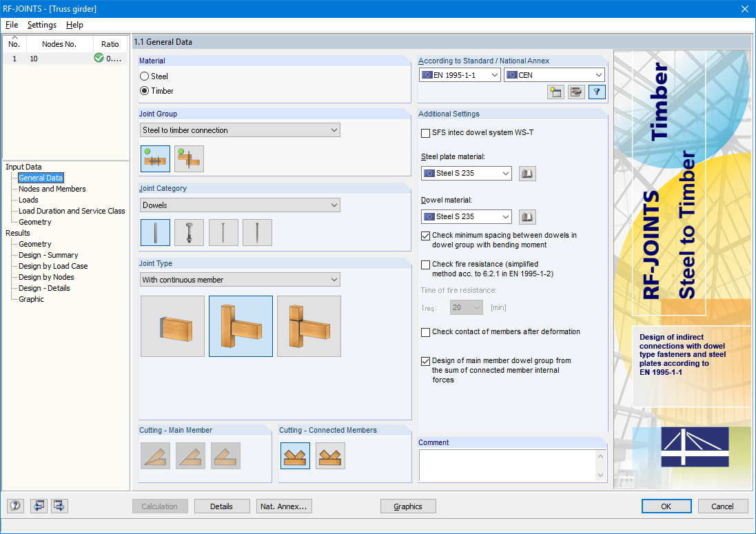Image resolution: width=756 pixels, height=534 pixels.
Task: Select second Cutting - Connected Members option
Action: pos(330,456)
